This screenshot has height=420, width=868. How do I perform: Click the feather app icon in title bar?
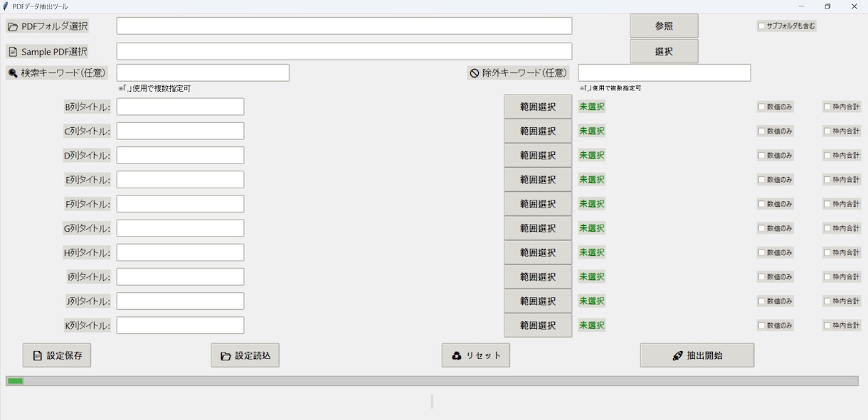point(6,6)
